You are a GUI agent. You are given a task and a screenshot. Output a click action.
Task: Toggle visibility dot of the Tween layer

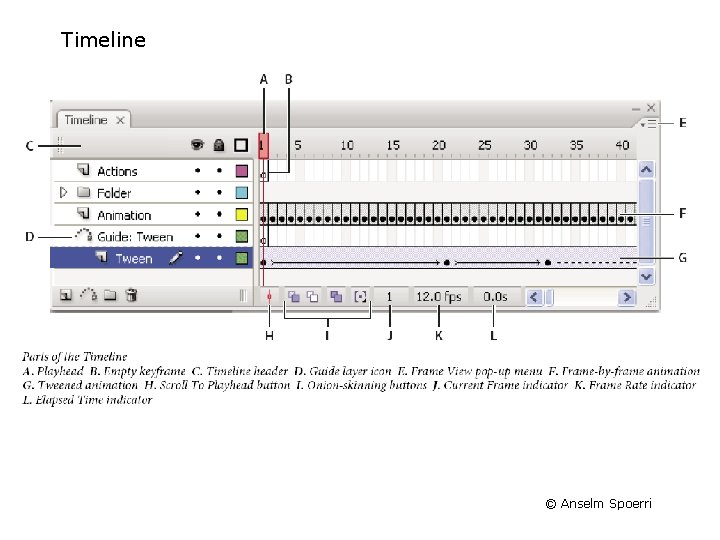tap(197, 258)
